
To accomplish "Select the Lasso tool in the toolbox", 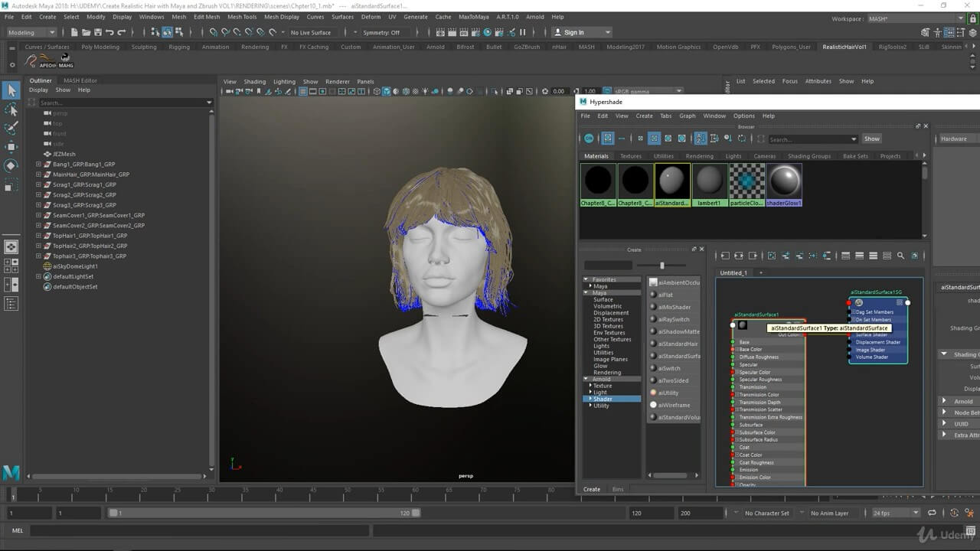I will [x=11, y=109].
